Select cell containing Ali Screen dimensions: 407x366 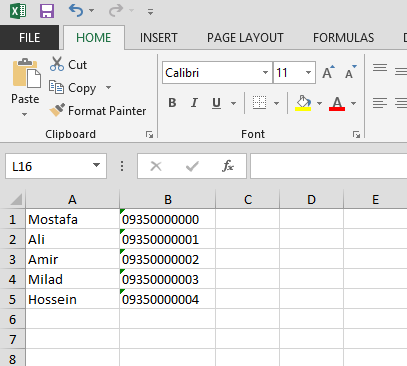point(72,239)
